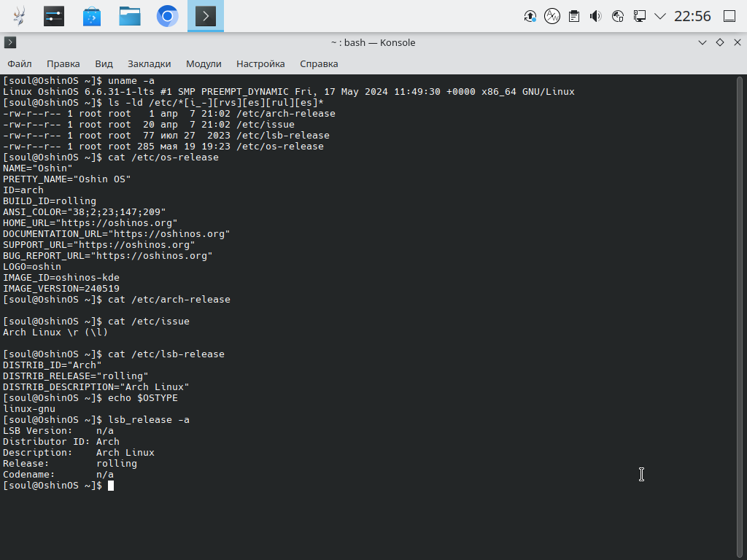747x560 pixels.
Task: Click the BUILD_ID=rolling line
Action: point(50,201)
